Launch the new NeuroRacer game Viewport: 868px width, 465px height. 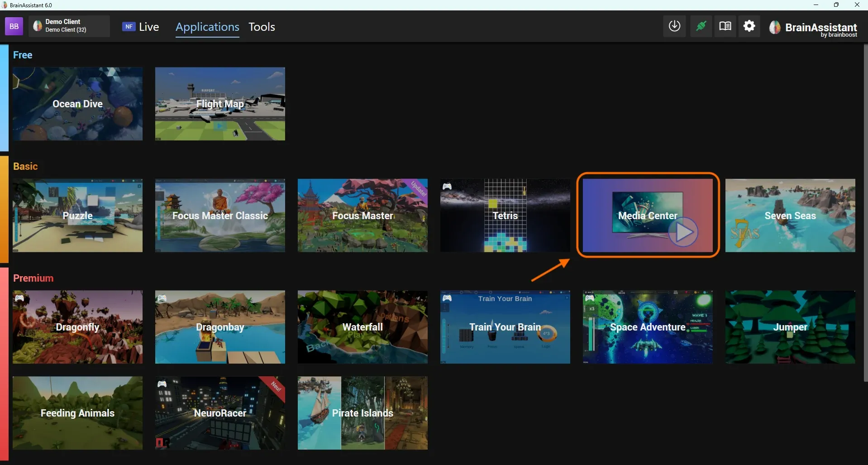(220, 413)
